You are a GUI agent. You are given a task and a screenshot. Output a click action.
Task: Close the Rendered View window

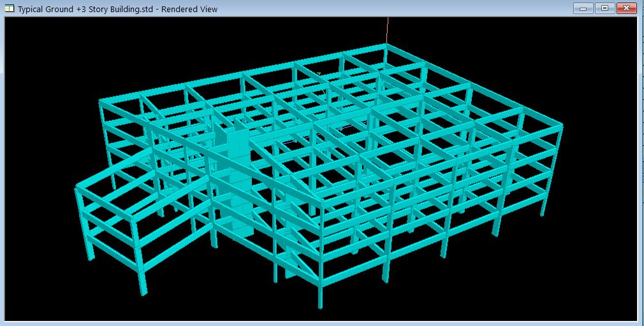(x=626, y=8)
